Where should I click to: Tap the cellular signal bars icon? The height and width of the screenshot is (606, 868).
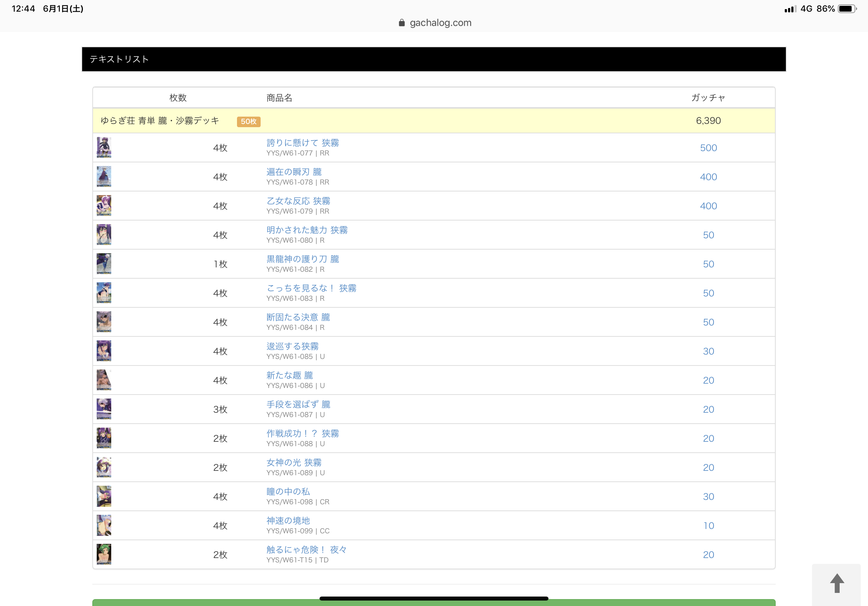click(x=790, y=9)
